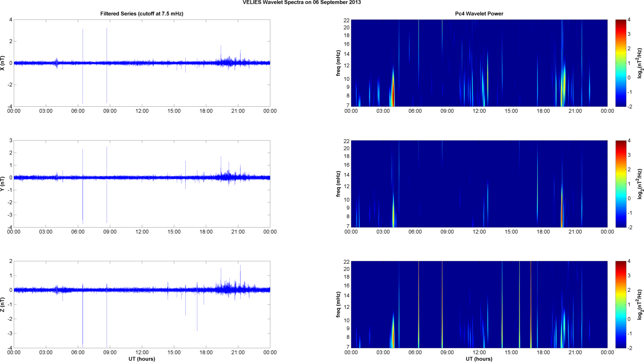Click the log2(nT²/Hz) label of the middle colorbar
The width and height of the screenshot is (644, 362).
coord(639,184)
